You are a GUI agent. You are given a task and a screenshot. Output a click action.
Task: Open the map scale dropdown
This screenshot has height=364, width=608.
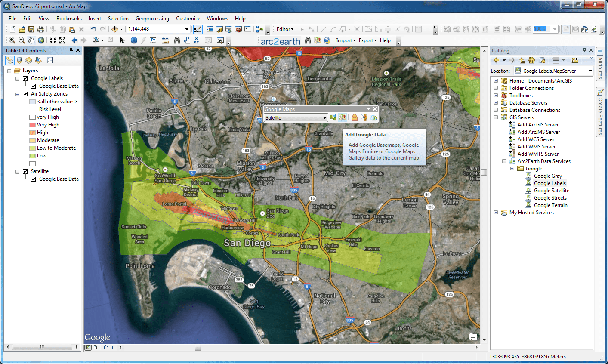(x=187, y=29)
